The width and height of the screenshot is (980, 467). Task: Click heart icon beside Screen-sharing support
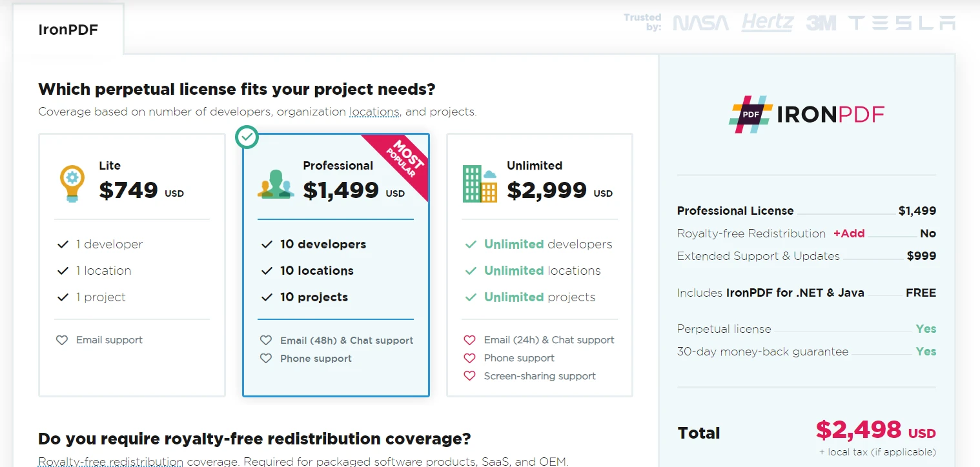click(x=470, y=376)
